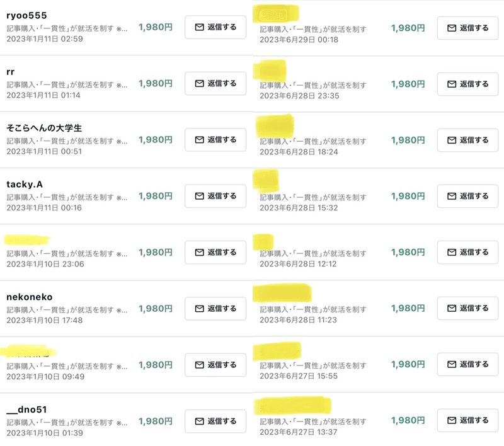The height and width of the screenshot is (446, 504).
Task: Click envelope icon in June 28 15:32 row
Action: 452,197
